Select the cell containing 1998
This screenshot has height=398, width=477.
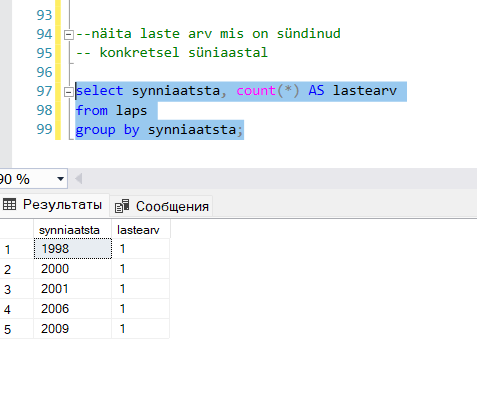[73, 249]
